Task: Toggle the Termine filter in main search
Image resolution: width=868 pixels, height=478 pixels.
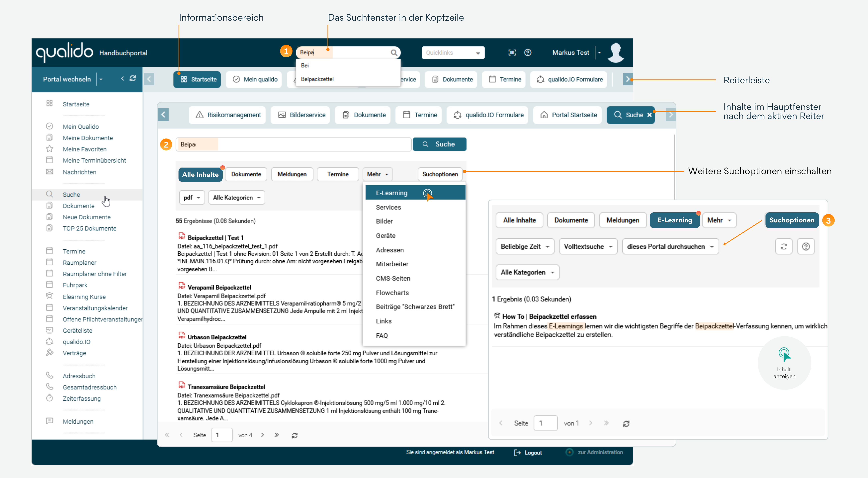Action: pos(338,174)
